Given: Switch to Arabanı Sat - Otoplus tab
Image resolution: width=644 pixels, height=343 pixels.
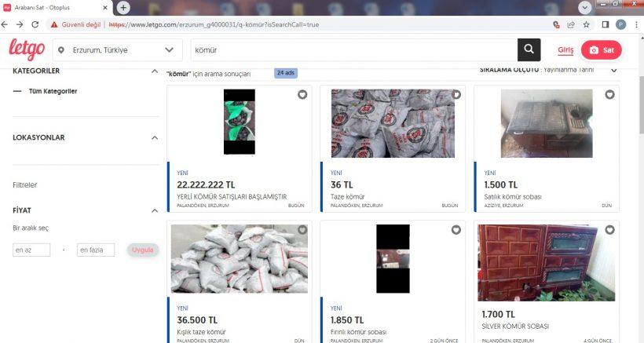Looking at the screenshot, I should 55,7.
